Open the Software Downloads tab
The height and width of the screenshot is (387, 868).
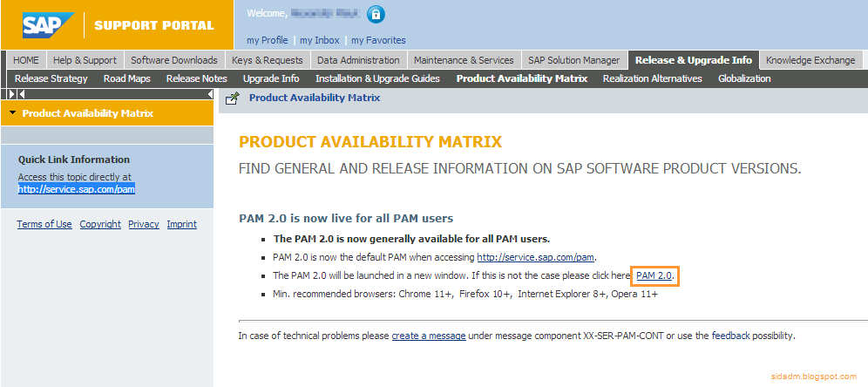pos(173,60)
